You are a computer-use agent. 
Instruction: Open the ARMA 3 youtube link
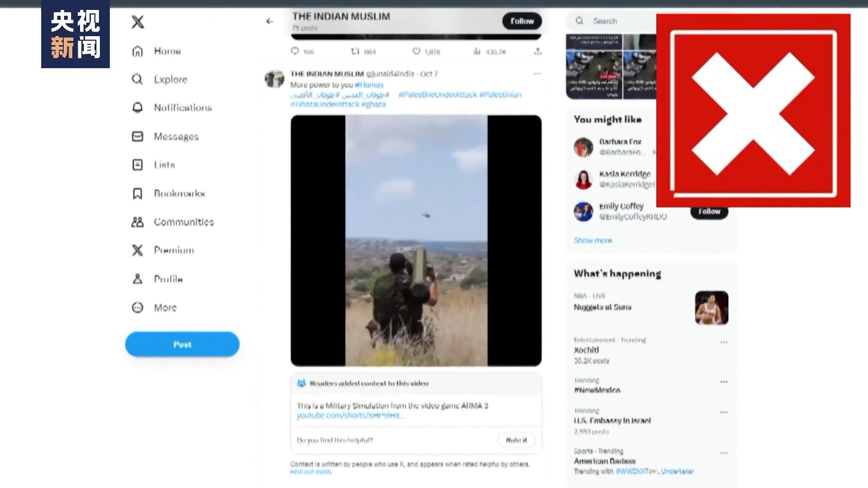(x=350, y=415)
